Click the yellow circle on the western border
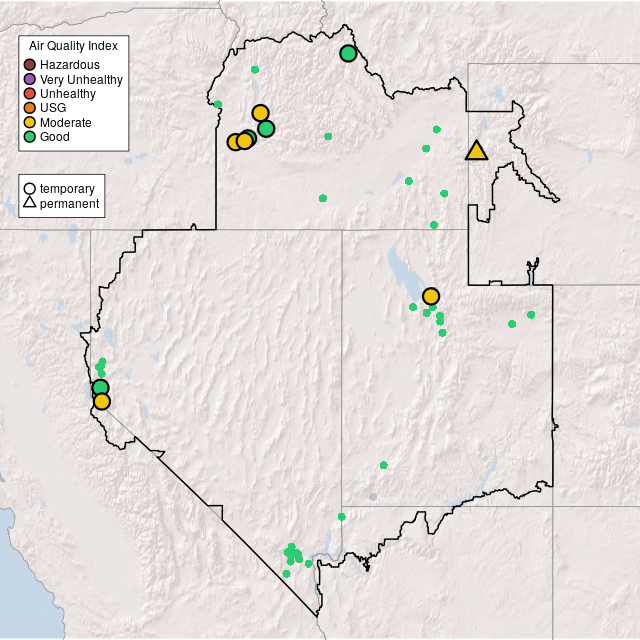The image size is (640, 640). point(101,402)
